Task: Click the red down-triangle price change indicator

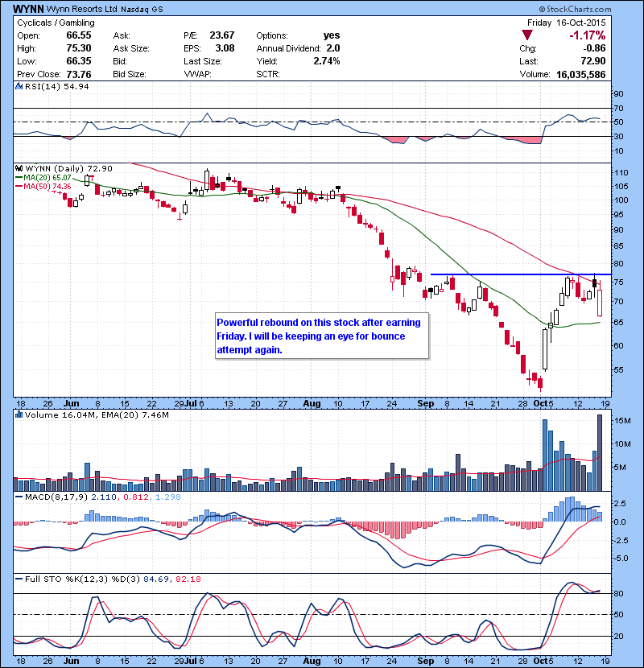Action: pyautogui.click(x=527, y=35)
